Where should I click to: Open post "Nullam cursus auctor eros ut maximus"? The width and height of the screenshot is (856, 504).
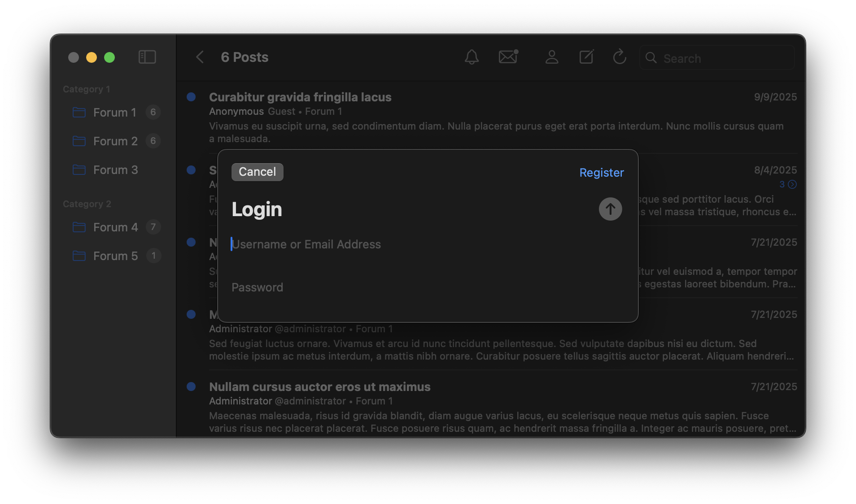319,387
